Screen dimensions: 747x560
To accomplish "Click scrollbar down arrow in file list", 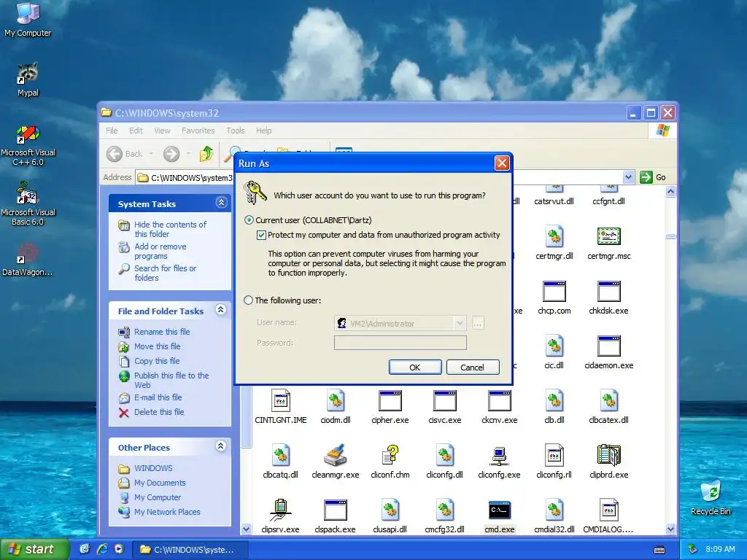I will pos(671,529).
